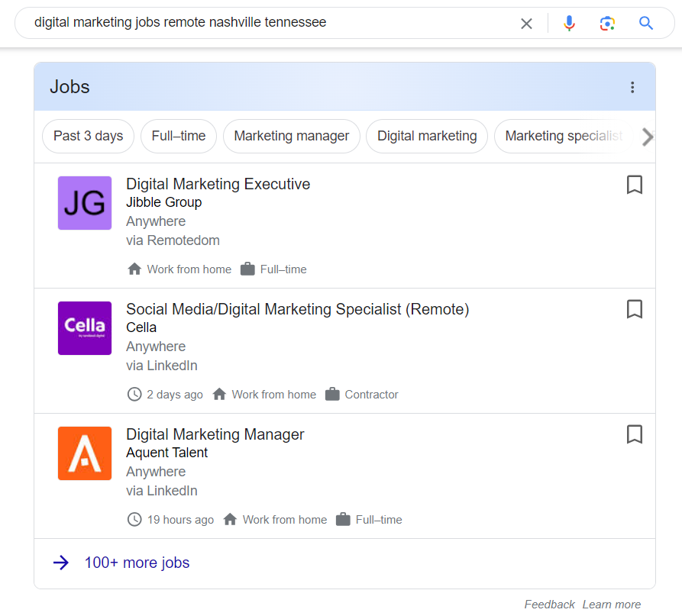Click the 2 days ago timestamp
The height and width of the screenshot is (616, 682).
175,395
